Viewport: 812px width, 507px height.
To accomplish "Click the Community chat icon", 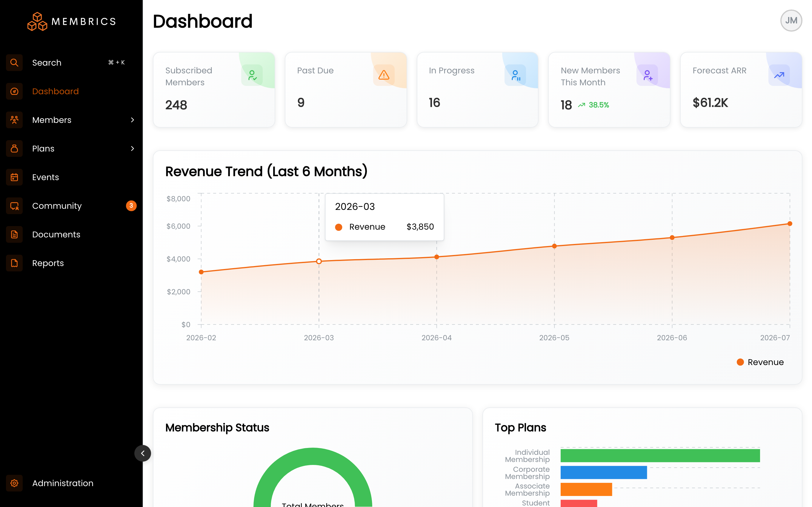I will click(x=14, y=206).
